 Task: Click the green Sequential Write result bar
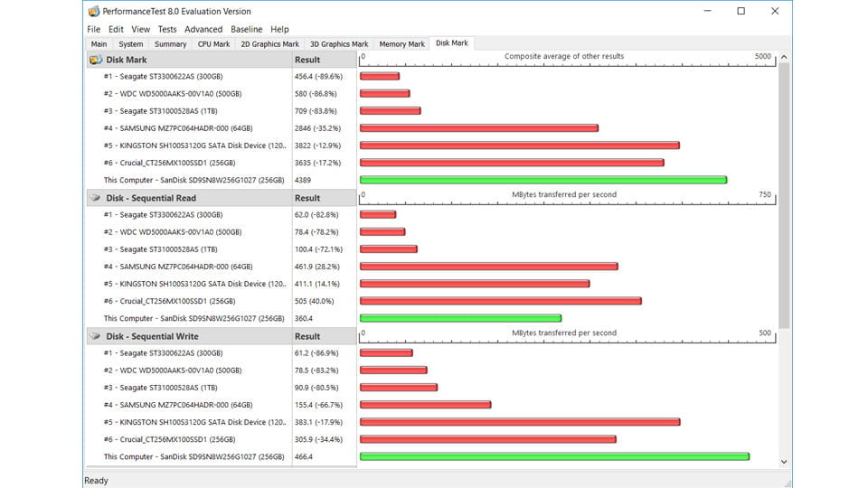(553, 456)
